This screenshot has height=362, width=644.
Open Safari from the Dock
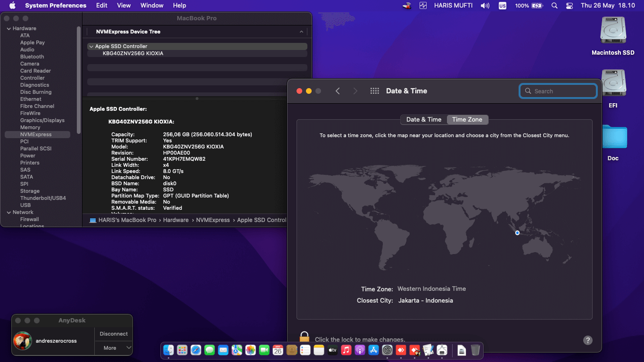pos(196,350)
